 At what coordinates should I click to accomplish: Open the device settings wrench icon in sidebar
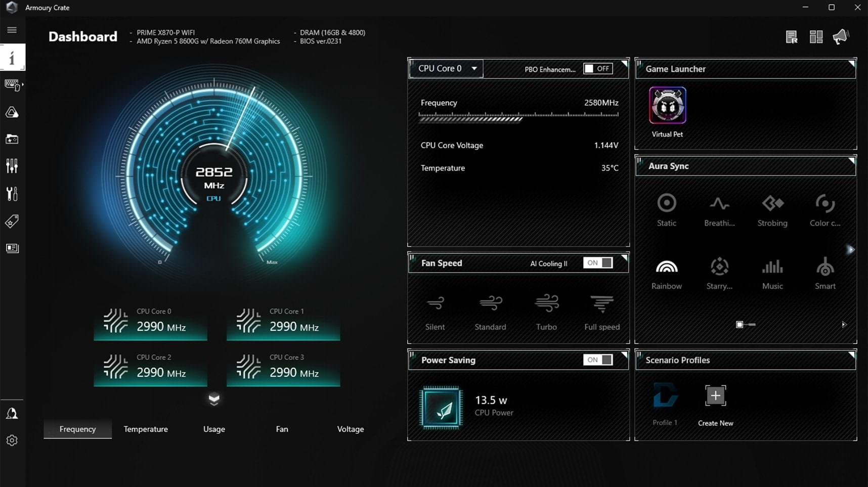pyautogui.click(x=12, y=193)
